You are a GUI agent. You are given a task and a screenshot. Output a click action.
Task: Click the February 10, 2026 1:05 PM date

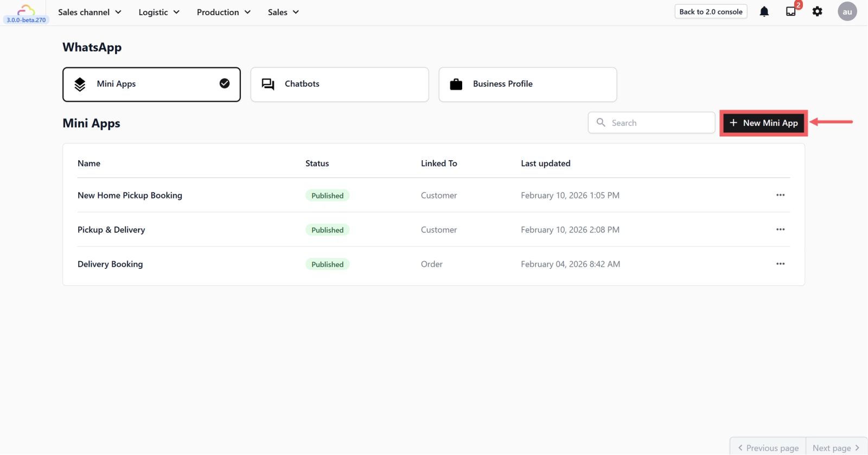pos(570,195)
